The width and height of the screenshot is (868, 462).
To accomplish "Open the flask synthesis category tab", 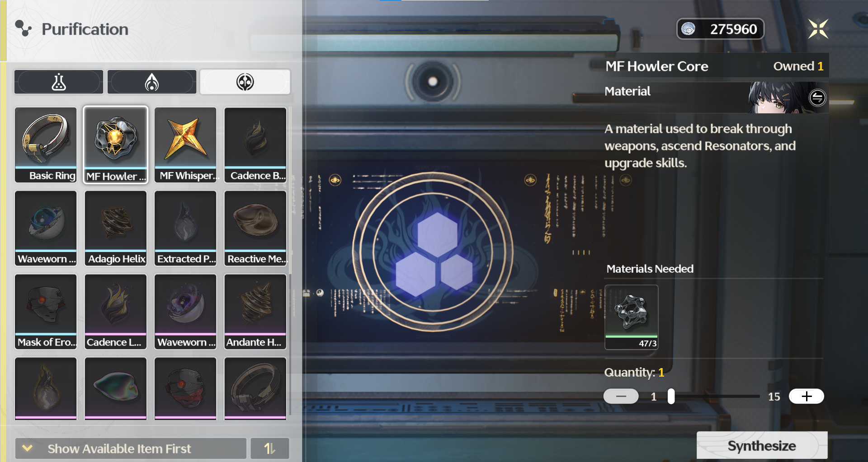I will pyautogui.click(x=59, y=82).
